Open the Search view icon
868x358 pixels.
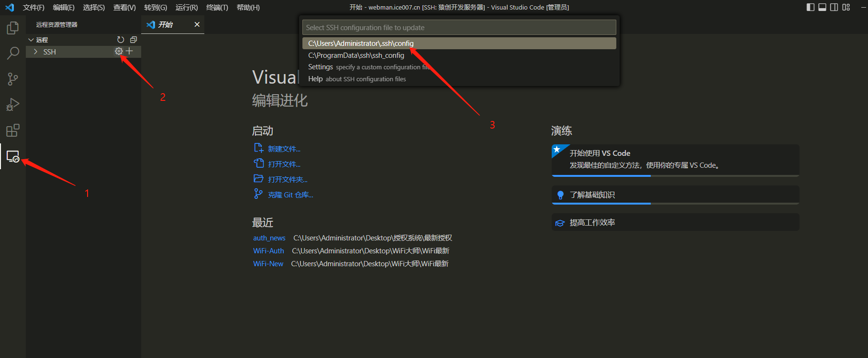13,53
